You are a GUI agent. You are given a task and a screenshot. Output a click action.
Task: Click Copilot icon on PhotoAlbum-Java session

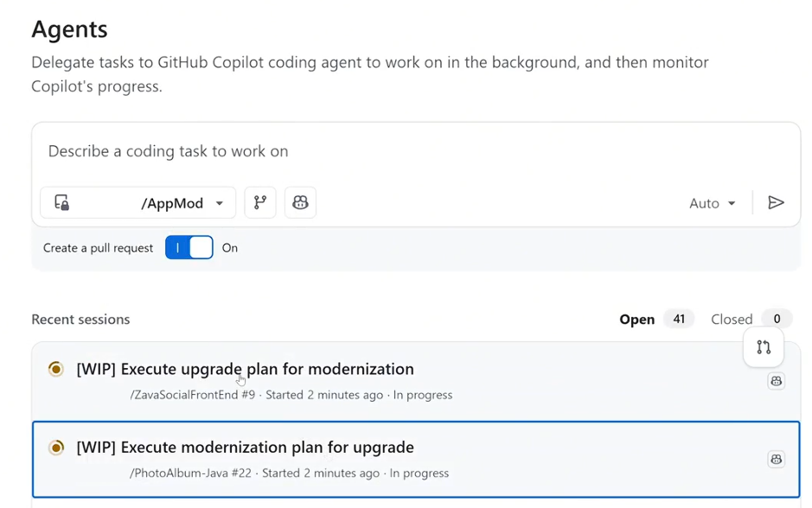tap(776, 460)
